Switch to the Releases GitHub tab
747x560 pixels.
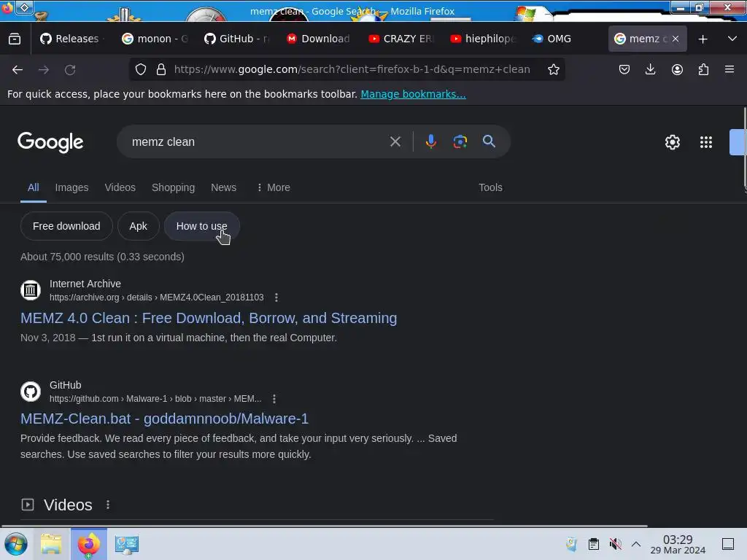click(x=70, y=39)
